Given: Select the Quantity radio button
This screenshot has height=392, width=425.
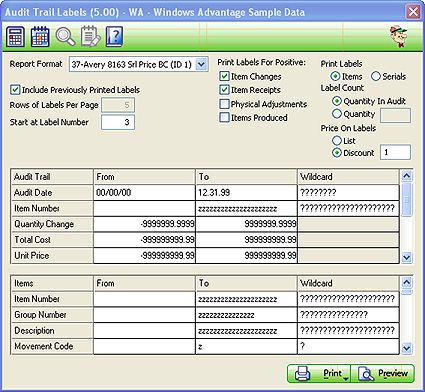Looking at the screenshot, I should [337, 114].
